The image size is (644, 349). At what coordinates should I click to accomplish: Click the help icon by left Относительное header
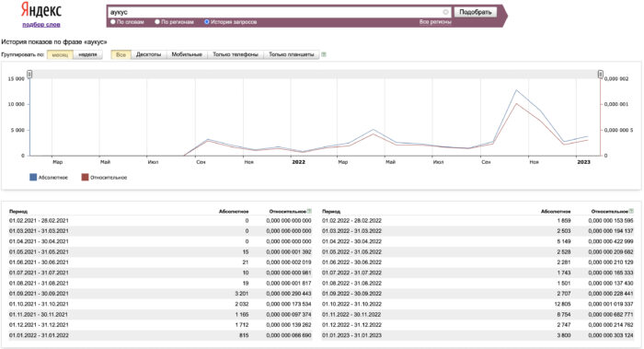[x=309, y=211]
